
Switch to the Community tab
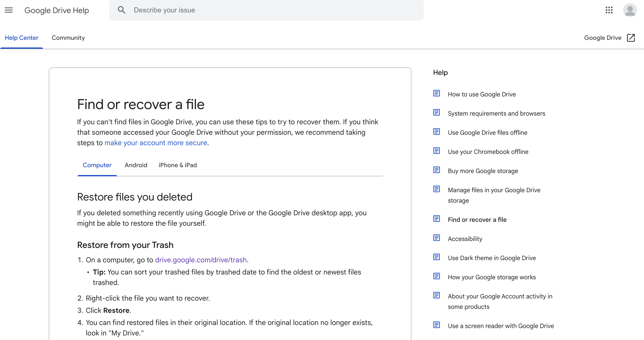tap(68, 38)
